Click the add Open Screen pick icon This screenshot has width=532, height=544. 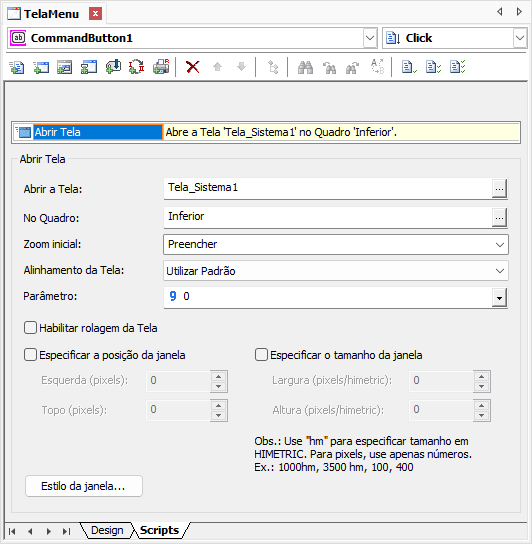tap(41, 67)
